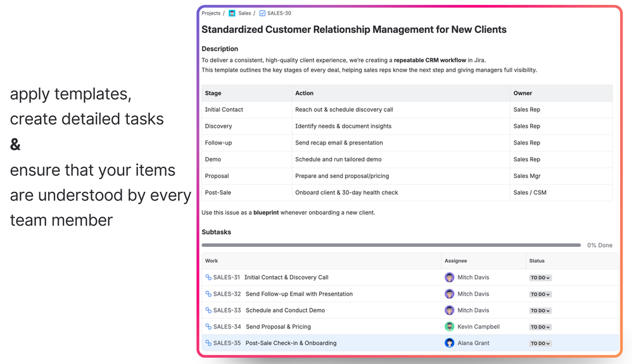This screenshot has width=632, height=364.
Task: Click the issue title to edit it
Action: (x=353, y=30)
